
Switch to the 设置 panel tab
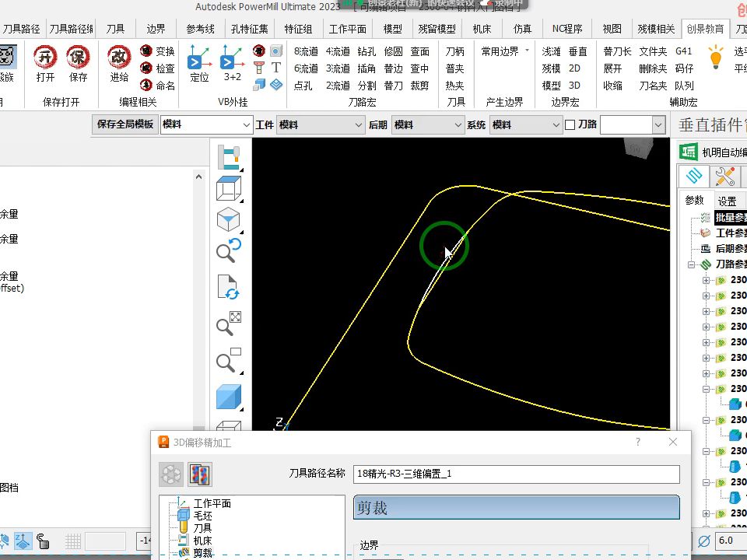pyautogui.click(x=727, y=201)
